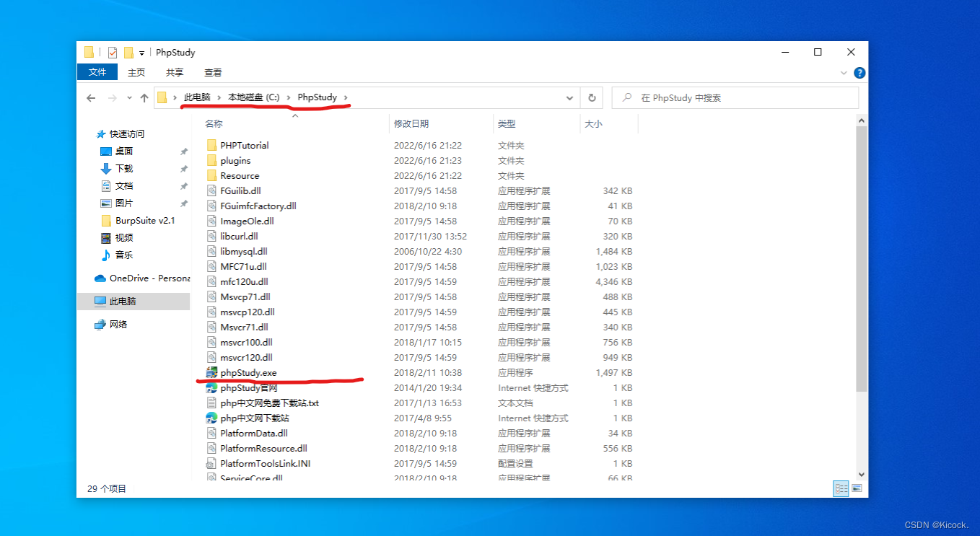Open the 查看 ribbon tab
This screenshot has width=980, height=536.
(213, 72)
